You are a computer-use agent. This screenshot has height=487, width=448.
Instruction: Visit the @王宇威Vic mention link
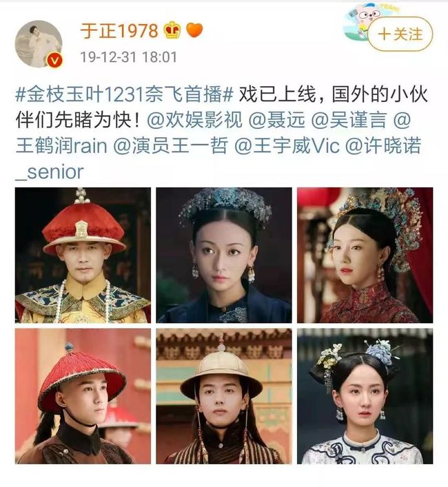tap(287, 145)
